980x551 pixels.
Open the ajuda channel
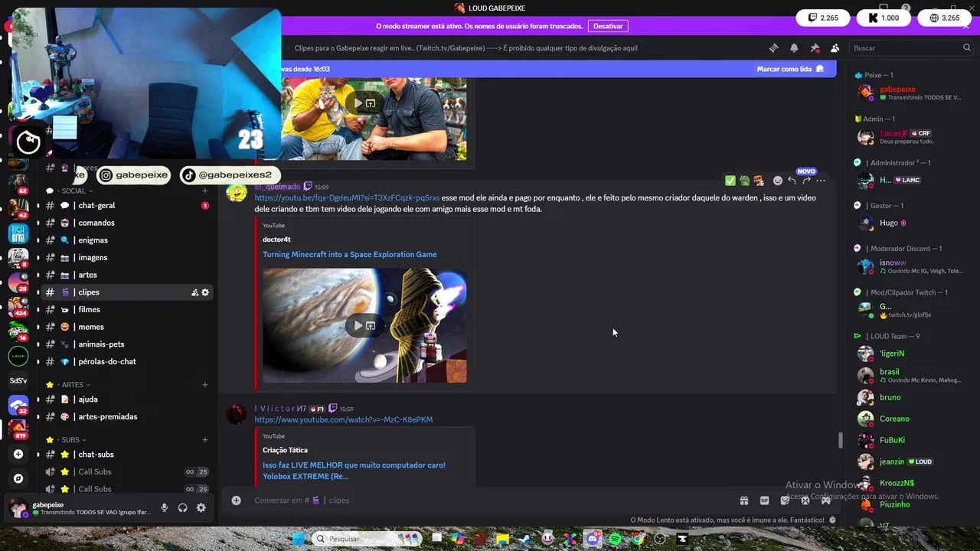(126, 399)
